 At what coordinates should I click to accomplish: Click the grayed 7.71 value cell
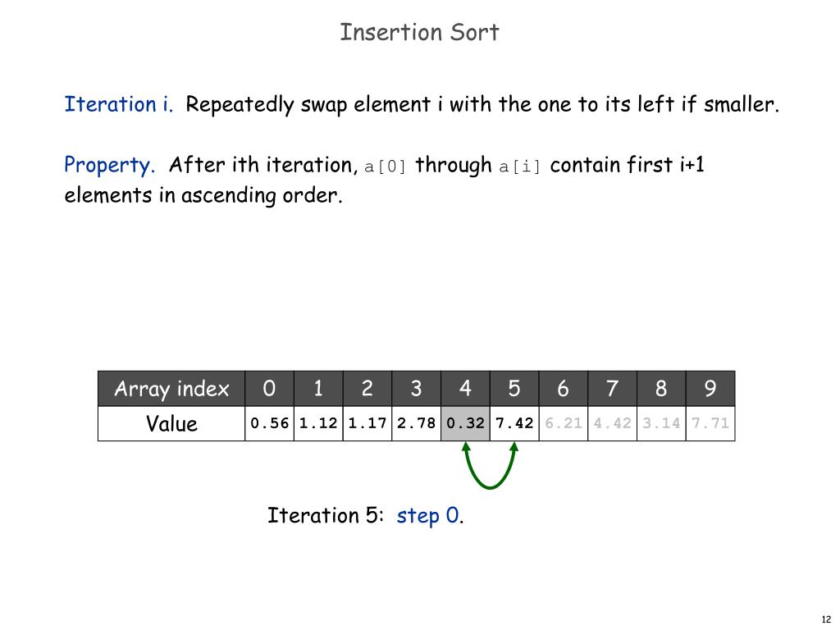click(x=710, y=423)
